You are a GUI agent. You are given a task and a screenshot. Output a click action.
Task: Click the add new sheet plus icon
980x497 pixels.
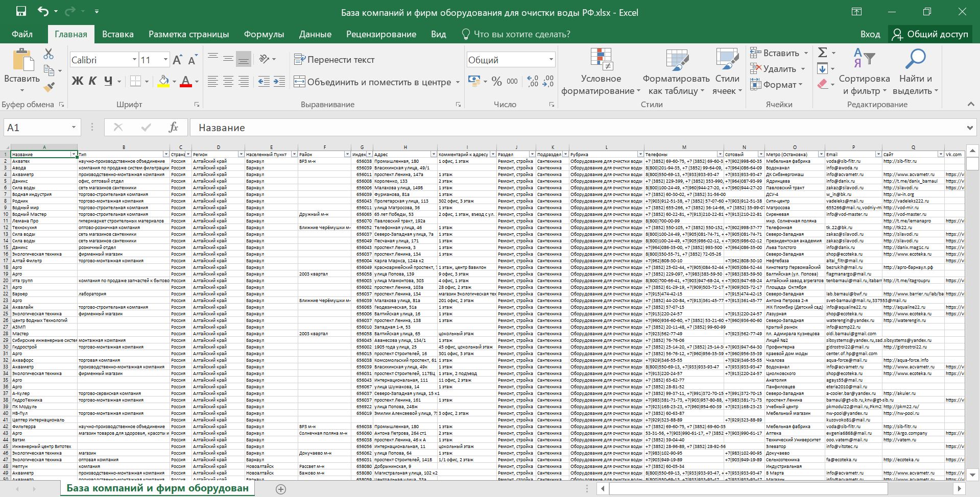click(x=280, y=489)
